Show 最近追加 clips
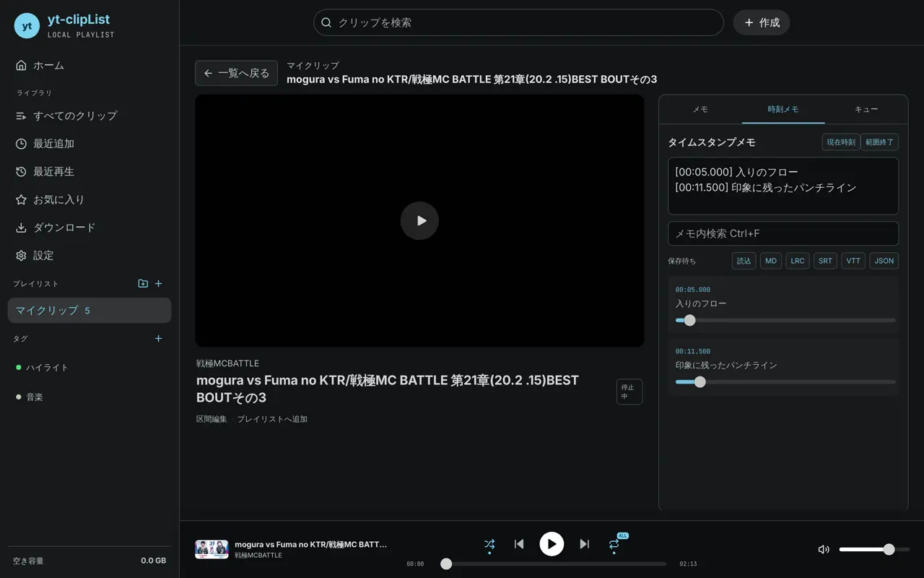The image size is (924, 578). (90, 144)
